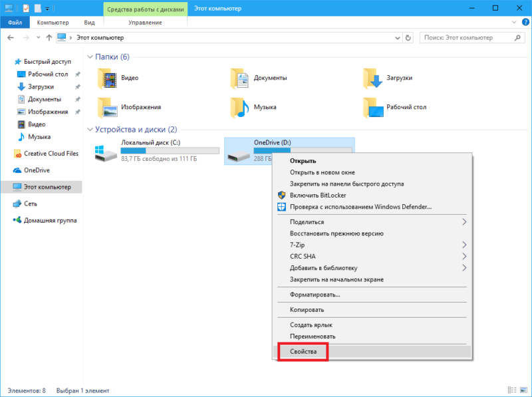Viewport: 532px width, 397px height.
Task: Choose Открыть in the context menu
Action: pos(372,161)
